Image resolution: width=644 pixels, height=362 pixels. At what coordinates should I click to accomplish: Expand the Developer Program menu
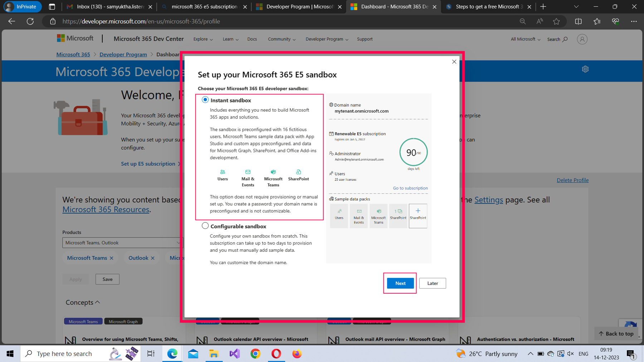327,39
